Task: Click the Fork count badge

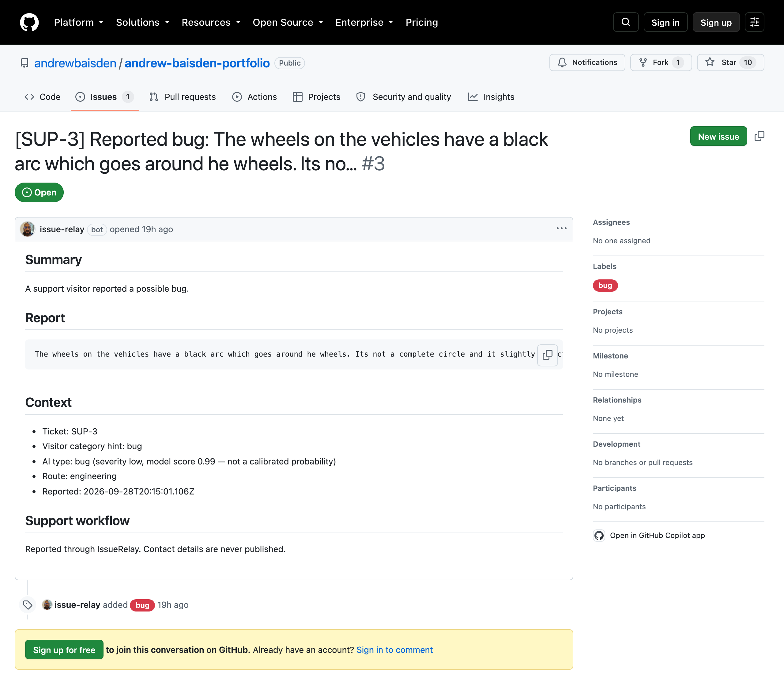Action: click(x=678, y=62)
